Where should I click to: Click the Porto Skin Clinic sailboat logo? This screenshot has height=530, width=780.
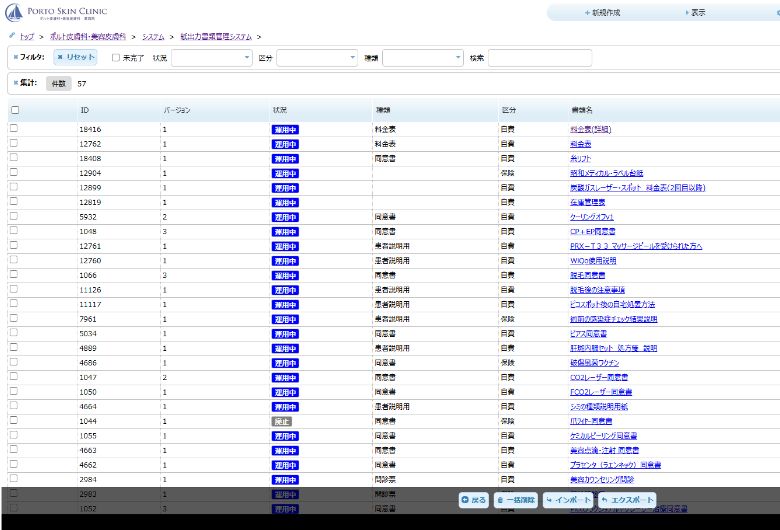coord(13,12)
